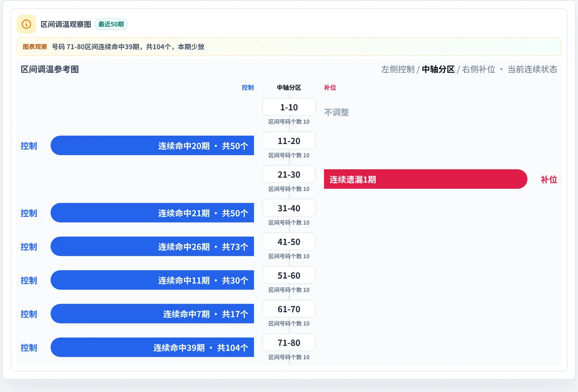The height and width of the screenshot is (392, 578).
Task: Click 左侧控制 in the legend
Action: pos(398,69)
